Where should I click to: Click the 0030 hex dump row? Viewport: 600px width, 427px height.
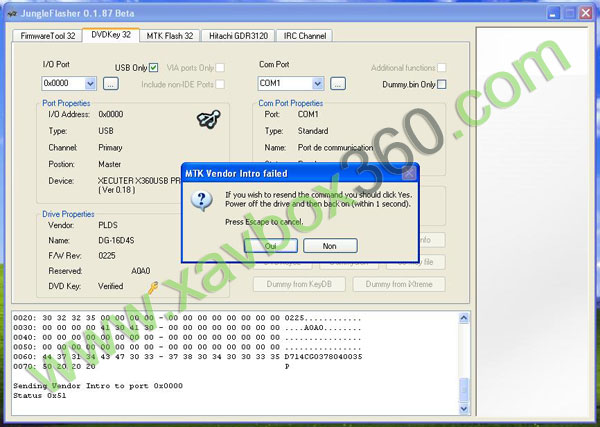[x=188, y=328]
